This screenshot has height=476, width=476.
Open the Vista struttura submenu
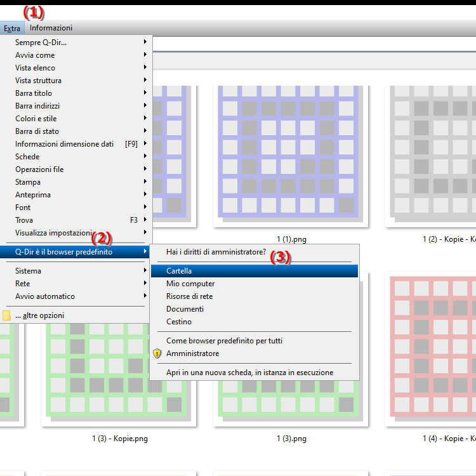tap(75, 81)
